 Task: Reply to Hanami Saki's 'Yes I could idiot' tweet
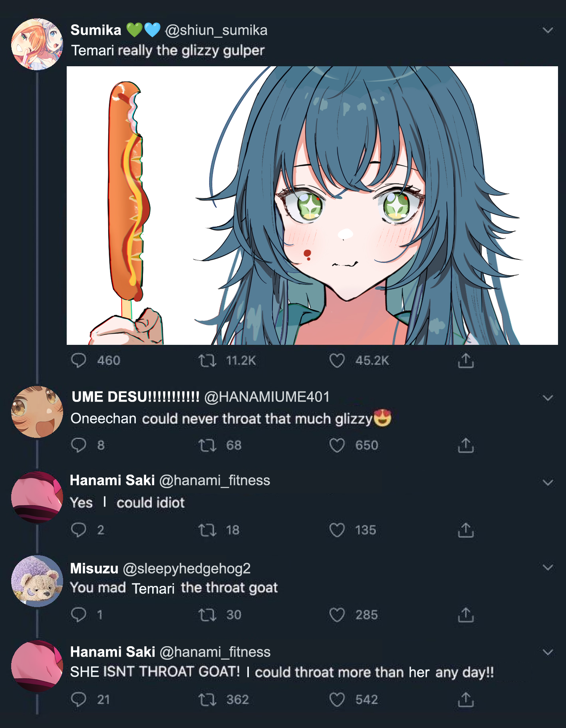click(78, 530)
